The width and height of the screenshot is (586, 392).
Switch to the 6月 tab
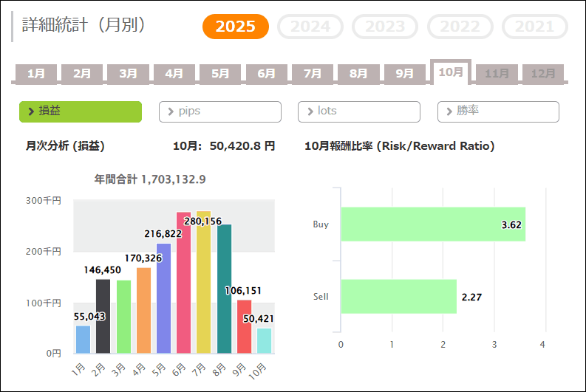tap(266, 74)
